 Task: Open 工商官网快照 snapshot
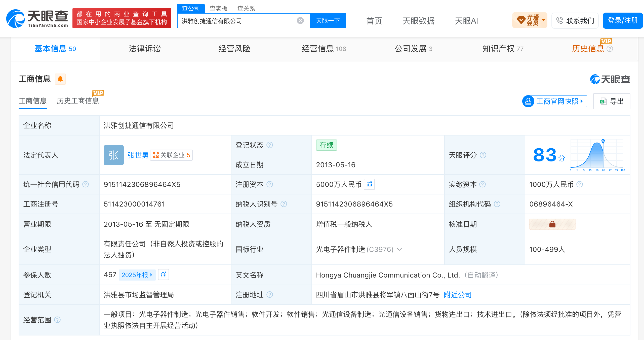pos(554,101)
